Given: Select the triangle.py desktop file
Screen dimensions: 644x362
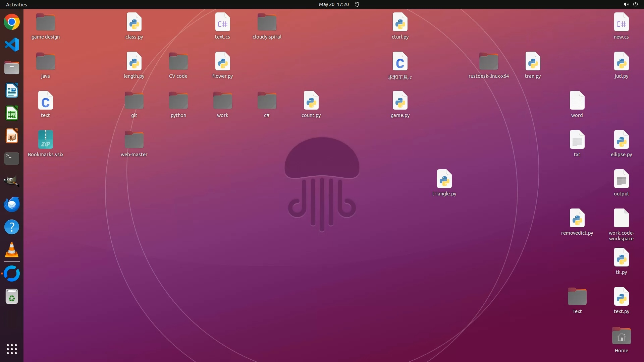Looking at the screenshot, I should [444, 179].
